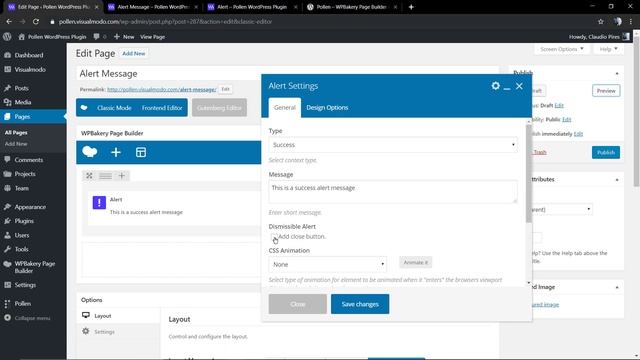Switch to the Alert Message browser tab
Screen dimensions: 640x360
click(153, 7)
